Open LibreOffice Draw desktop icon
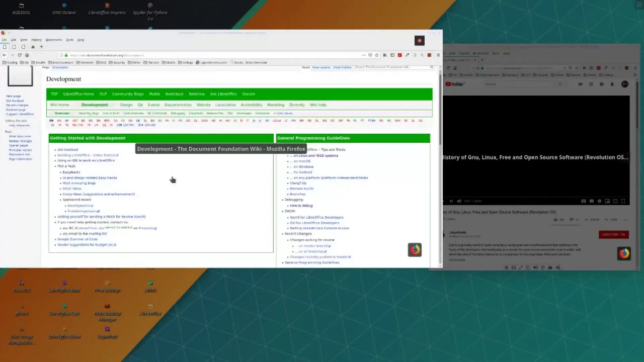This screenshot has width=644, height=362. (x=64, y=333)
